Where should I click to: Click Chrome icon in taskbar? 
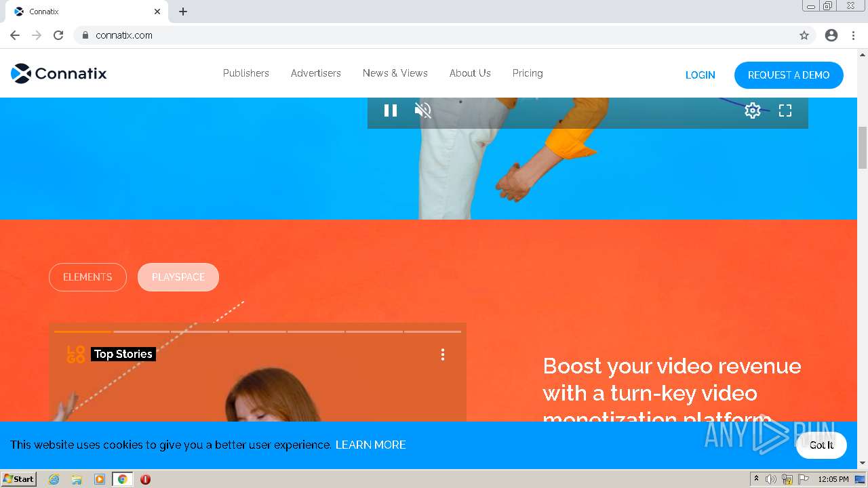click(x=123, y=479)
